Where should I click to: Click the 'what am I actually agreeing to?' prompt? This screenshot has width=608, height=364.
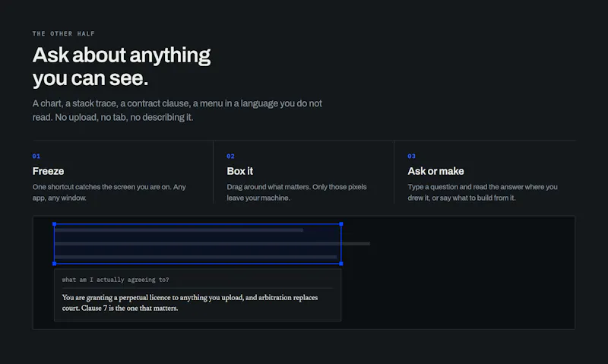tap(116, 280)
